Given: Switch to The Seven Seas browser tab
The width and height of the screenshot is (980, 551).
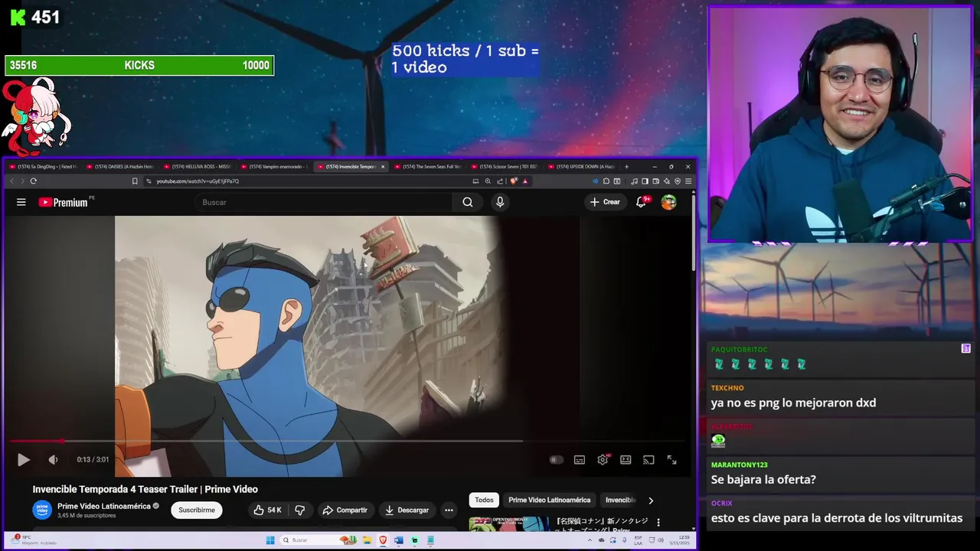Looking at the screenshot, I should (429, 166).
